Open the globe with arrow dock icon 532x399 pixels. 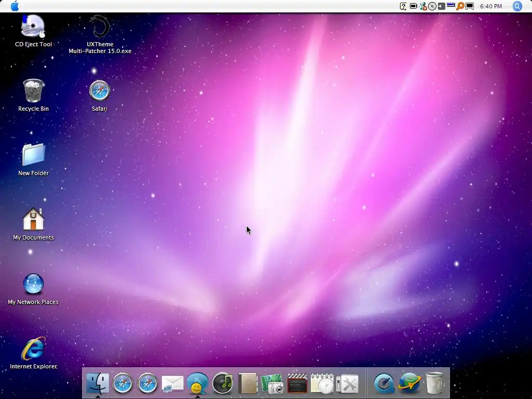[x=409, y=383]
